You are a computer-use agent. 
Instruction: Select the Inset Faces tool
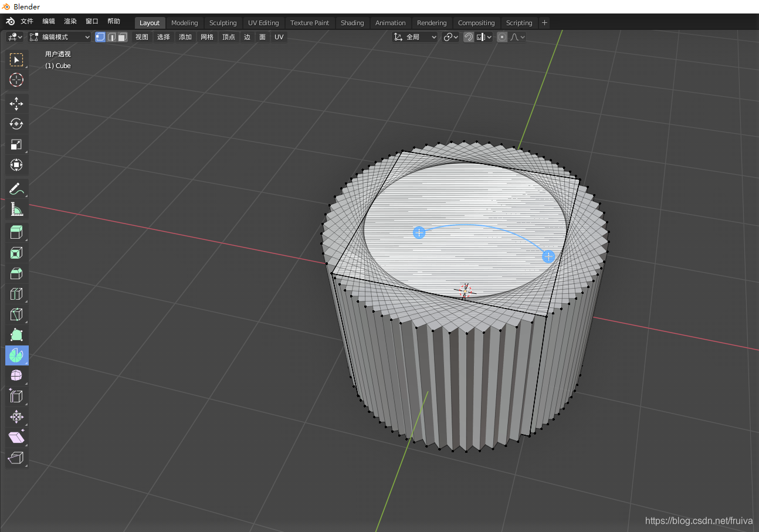coord(16,253)
